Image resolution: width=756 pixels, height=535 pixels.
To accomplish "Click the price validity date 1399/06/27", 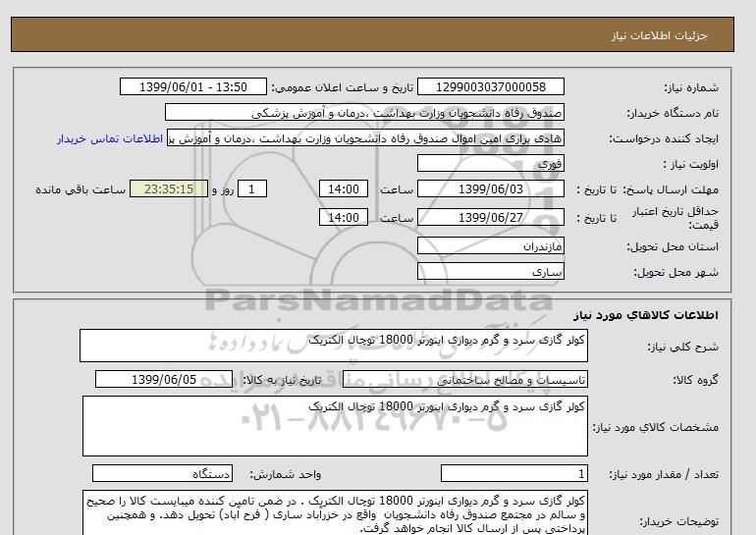I will tap(490, 217).
